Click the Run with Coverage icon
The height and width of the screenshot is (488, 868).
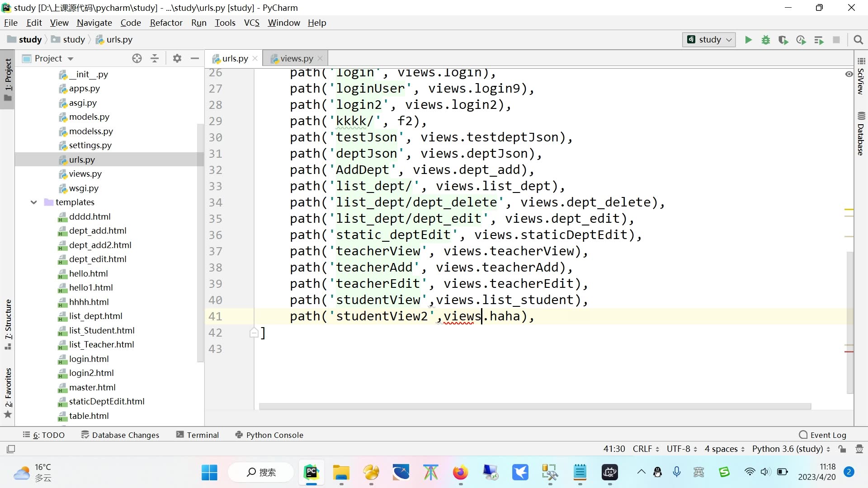click(783, 40)
